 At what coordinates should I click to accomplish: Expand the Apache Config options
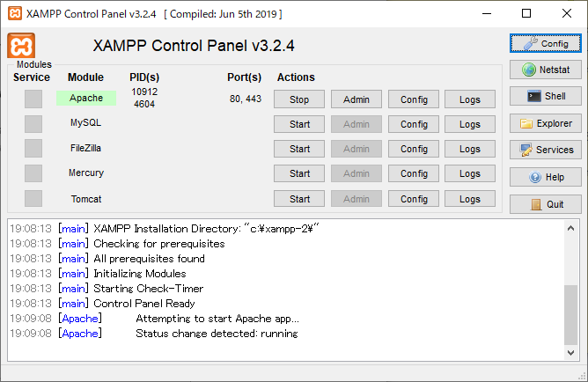coord(414,99)
